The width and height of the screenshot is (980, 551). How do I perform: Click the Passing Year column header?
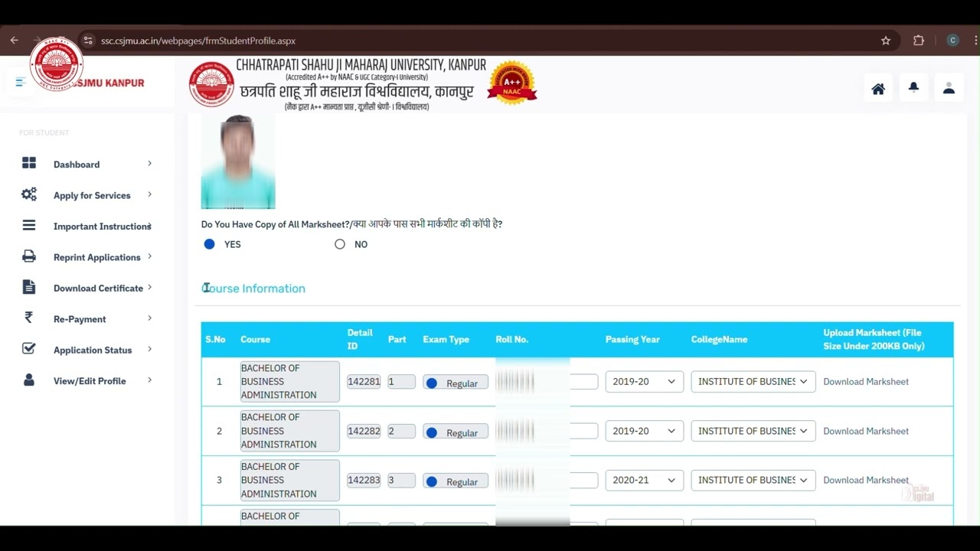pos(632,339)
